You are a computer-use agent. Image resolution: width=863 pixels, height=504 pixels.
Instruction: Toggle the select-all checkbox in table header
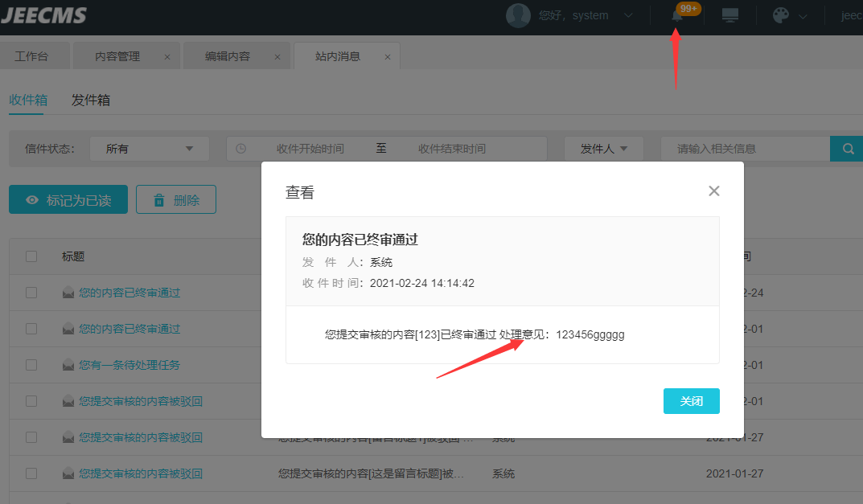[x=31, y=256]
